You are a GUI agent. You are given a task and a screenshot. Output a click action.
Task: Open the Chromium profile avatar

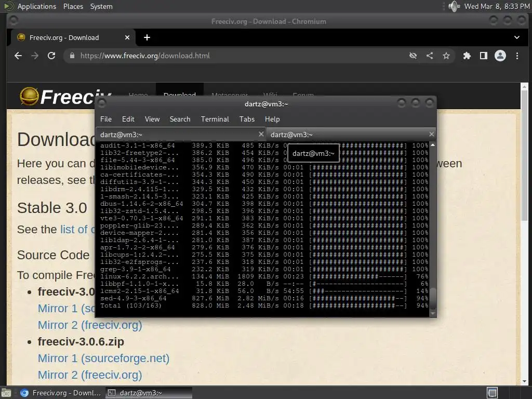500,56
